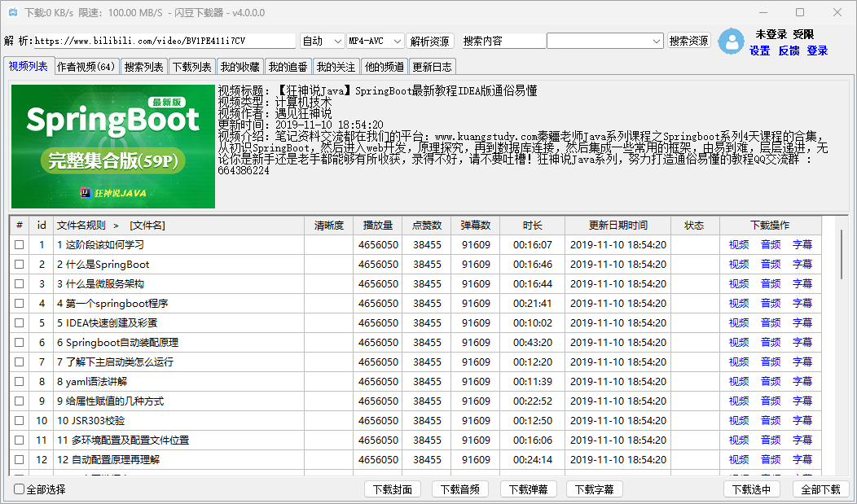The image size is (857, 504).
Task: Click the 未登录 status text
Action: pyautogui.click(x=771, y=34)
